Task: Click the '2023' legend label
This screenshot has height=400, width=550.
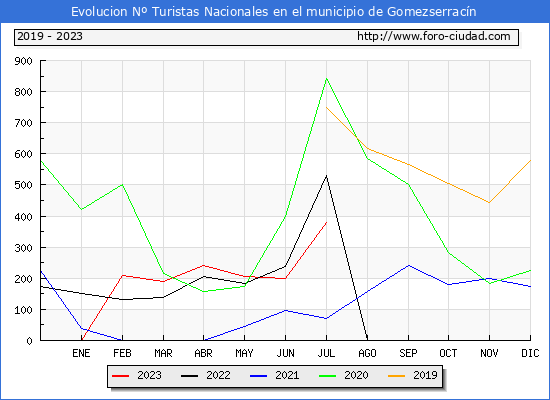Action: [149, 375]
